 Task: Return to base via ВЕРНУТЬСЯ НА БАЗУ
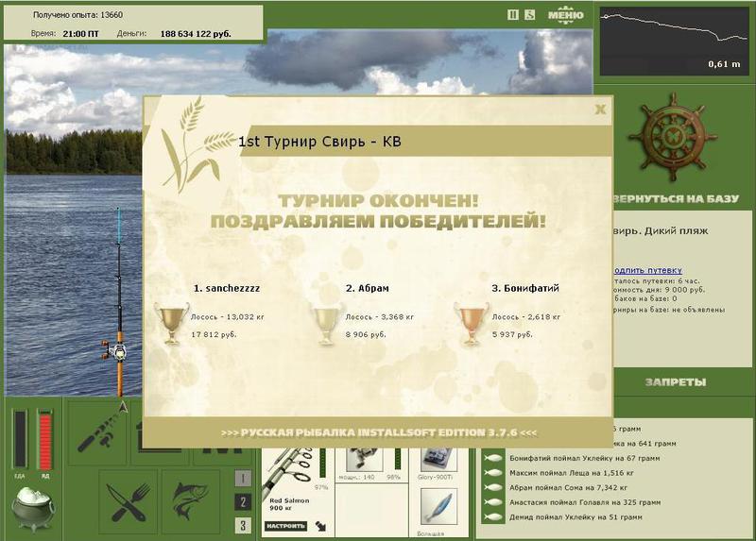pos(676,199)
